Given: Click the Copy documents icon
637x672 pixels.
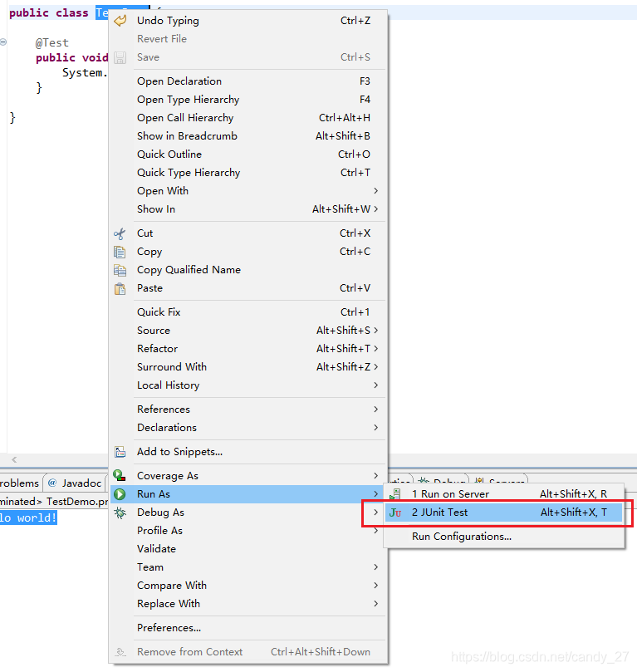Looking at the screenshot, I should [x=120, y=252].
